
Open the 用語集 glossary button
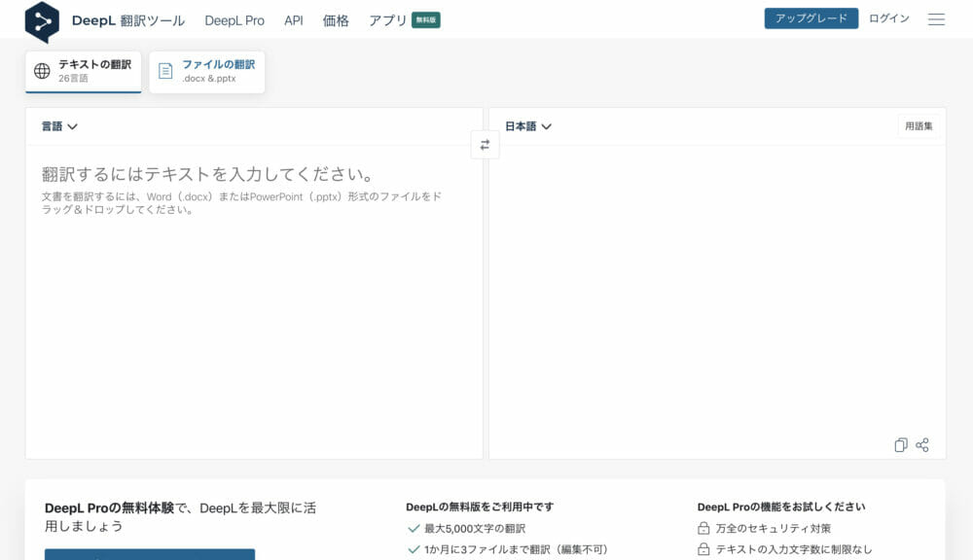click(x=919, y=126)
